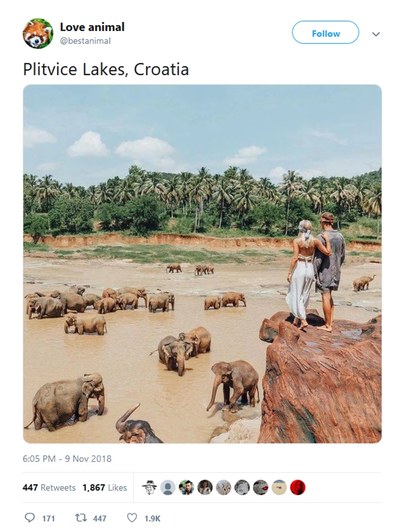Click the @bestanimal handle

85,41
